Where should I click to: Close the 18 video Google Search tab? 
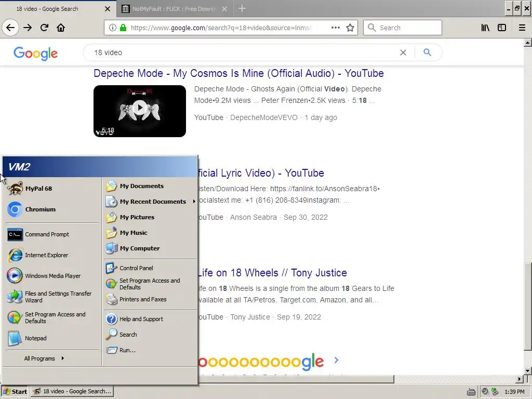(108, 9)
